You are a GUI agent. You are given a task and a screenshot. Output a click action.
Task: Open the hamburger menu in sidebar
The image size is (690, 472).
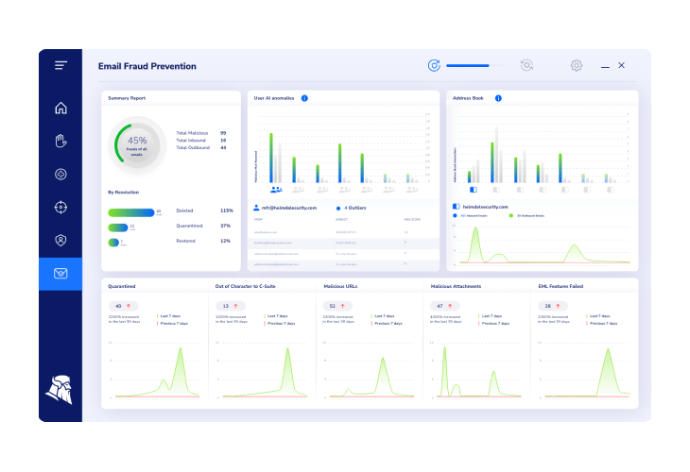point(61,66)
